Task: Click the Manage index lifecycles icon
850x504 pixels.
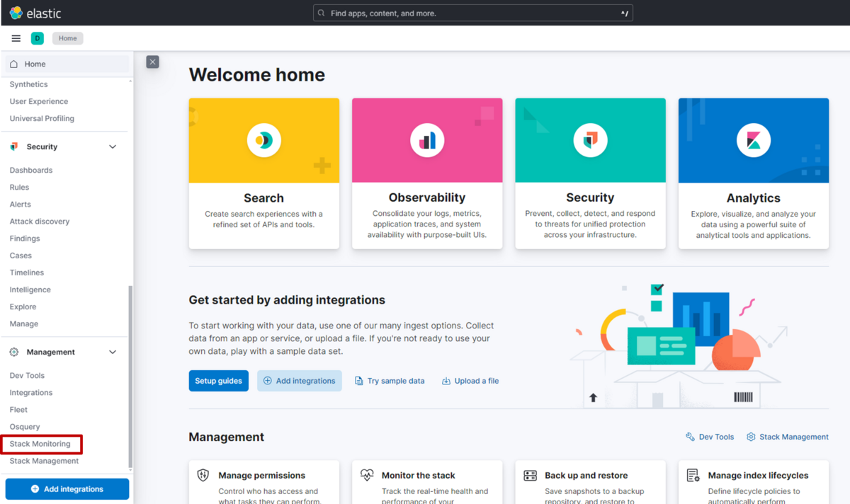Action: tap(693, 476)
